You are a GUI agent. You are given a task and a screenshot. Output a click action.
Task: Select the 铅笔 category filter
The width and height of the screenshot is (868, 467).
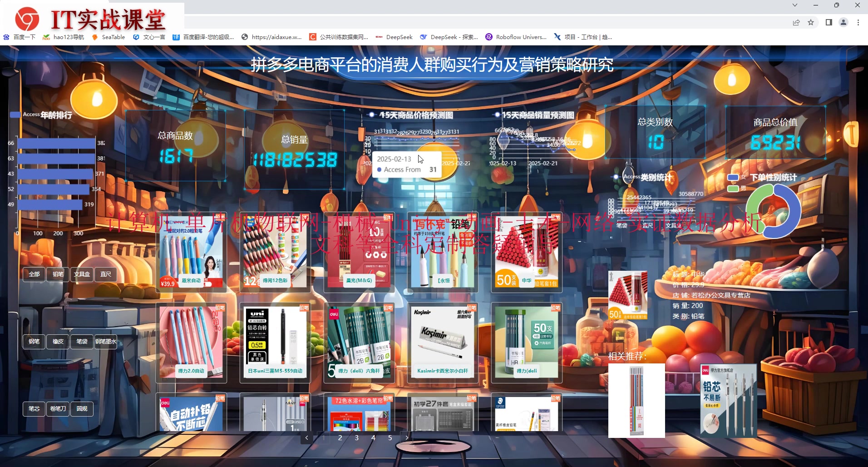pos(58,274)
